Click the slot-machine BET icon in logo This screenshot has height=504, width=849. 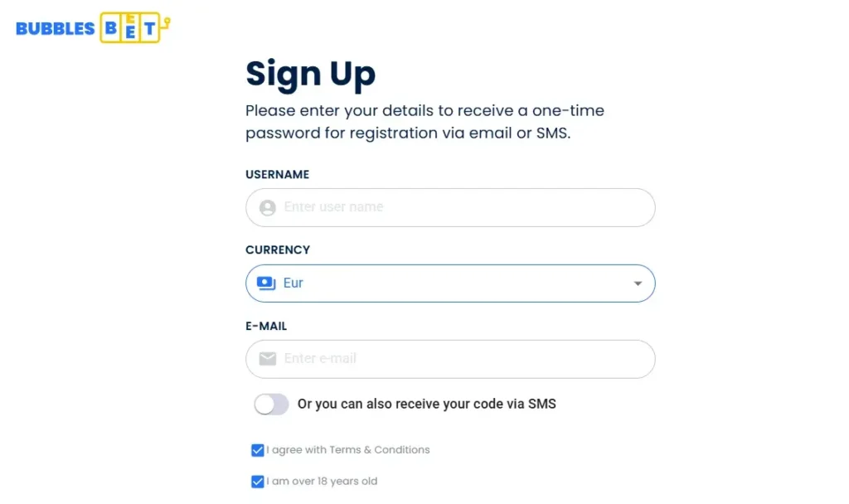(x=129, y=27)
